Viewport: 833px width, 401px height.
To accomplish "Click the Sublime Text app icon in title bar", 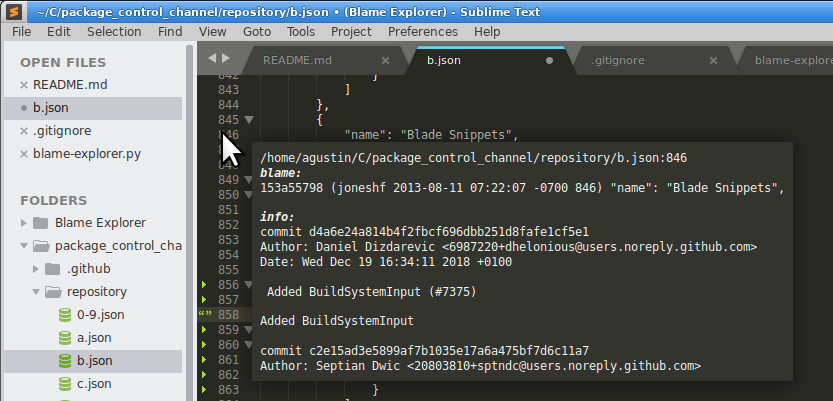I will click(x=16, y=11).
